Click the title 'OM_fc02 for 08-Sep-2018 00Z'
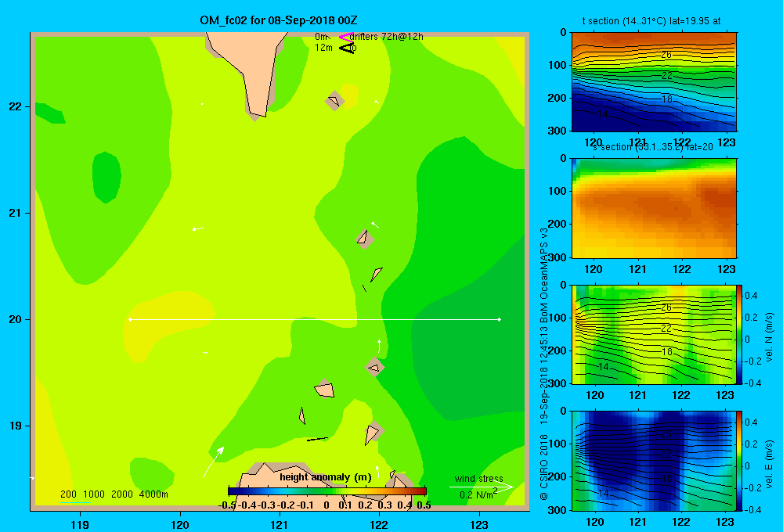783x532 pixels. point(279,20)
